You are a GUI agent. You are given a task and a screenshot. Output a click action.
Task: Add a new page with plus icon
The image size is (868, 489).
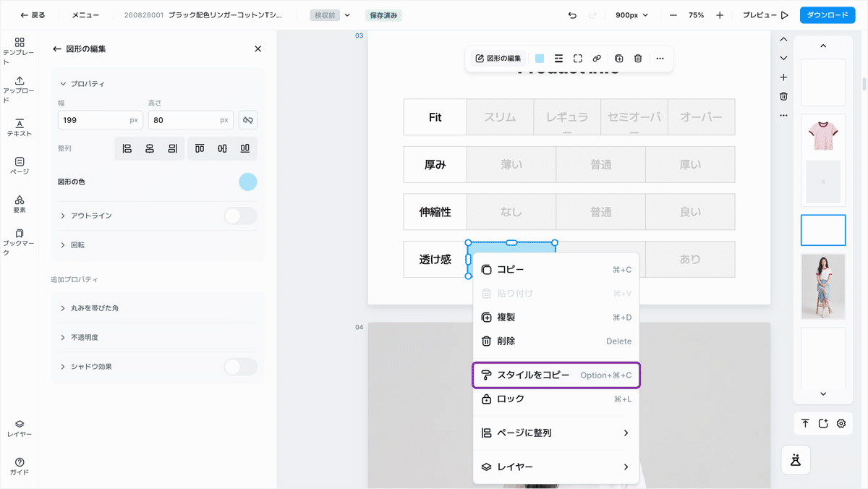pos(783,77)
